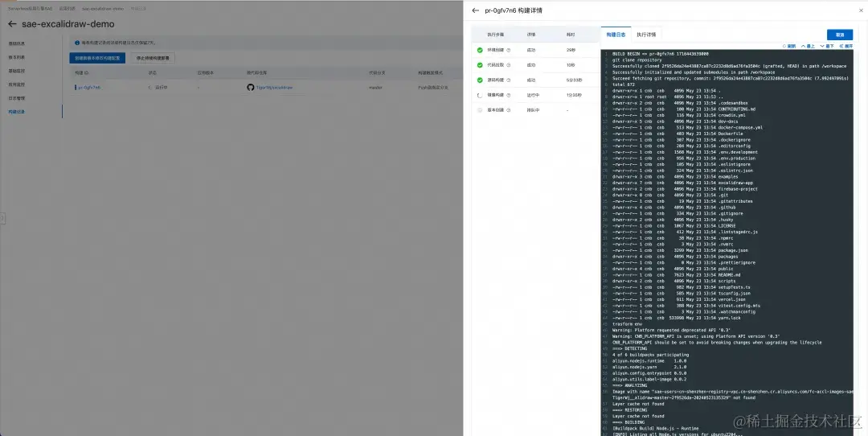Open 日志管理 in the left sidebar
868x436 pixels.
pyautogui.click(x=17, y=98)
